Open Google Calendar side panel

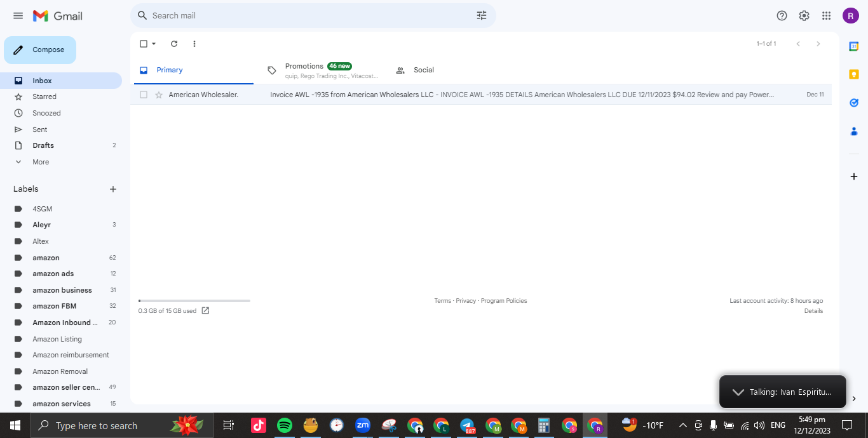[x=854, y=46]
